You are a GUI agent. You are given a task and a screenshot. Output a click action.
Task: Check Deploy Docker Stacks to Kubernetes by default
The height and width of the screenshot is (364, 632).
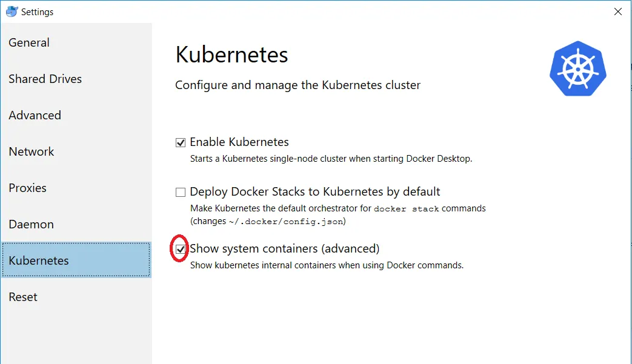point(181,193)
